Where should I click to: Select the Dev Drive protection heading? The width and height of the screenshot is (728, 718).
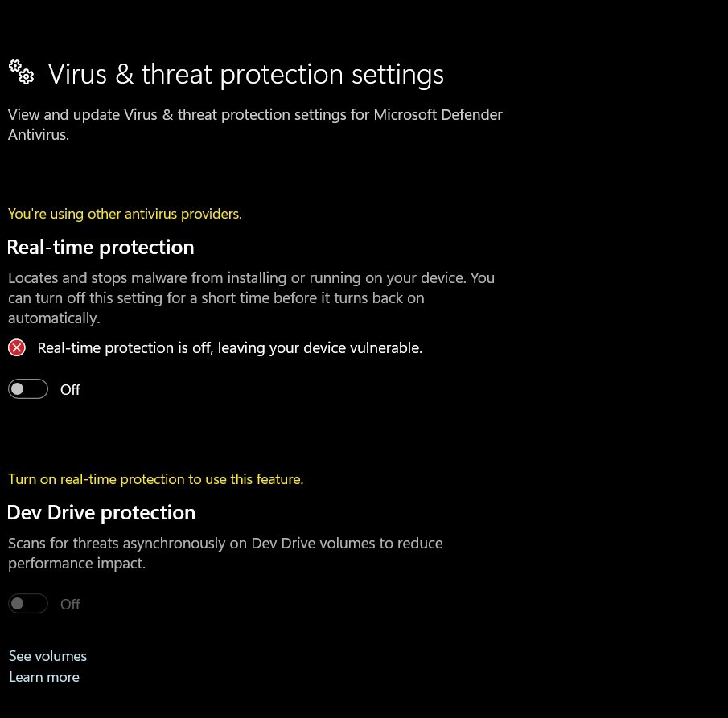click(x=101, y=513)
